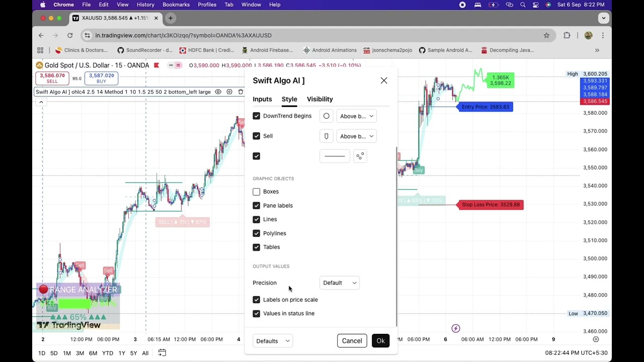View site information icon in address bar

point(88,35)
